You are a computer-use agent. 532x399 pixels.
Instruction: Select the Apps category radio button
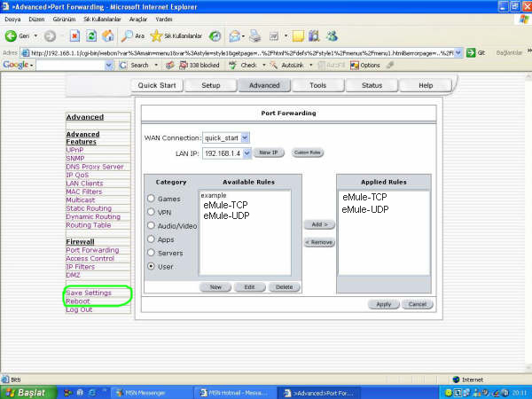click(151, 239)
